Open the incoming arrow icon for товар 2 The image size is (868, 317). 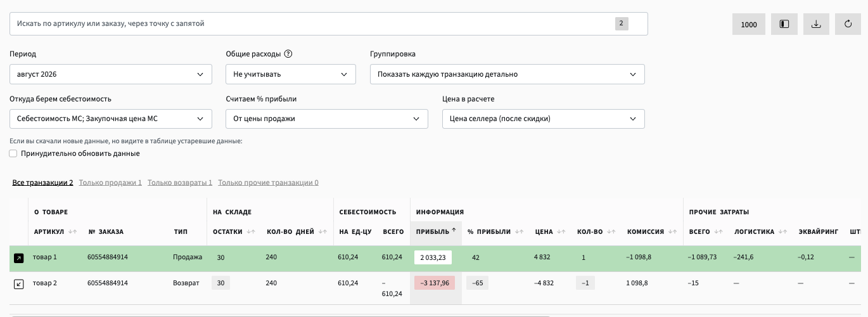pos(18,284)
